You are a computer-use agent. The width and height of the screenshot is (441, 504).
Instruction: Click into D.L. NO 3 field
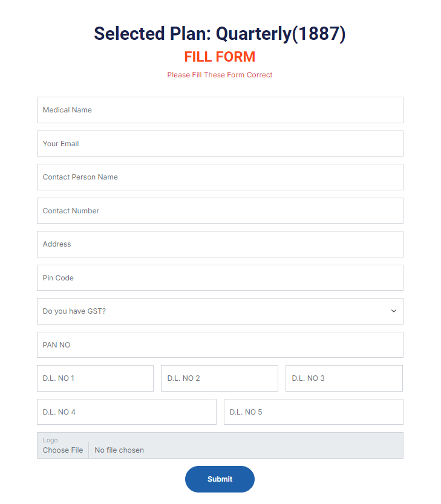click(344, 378)
